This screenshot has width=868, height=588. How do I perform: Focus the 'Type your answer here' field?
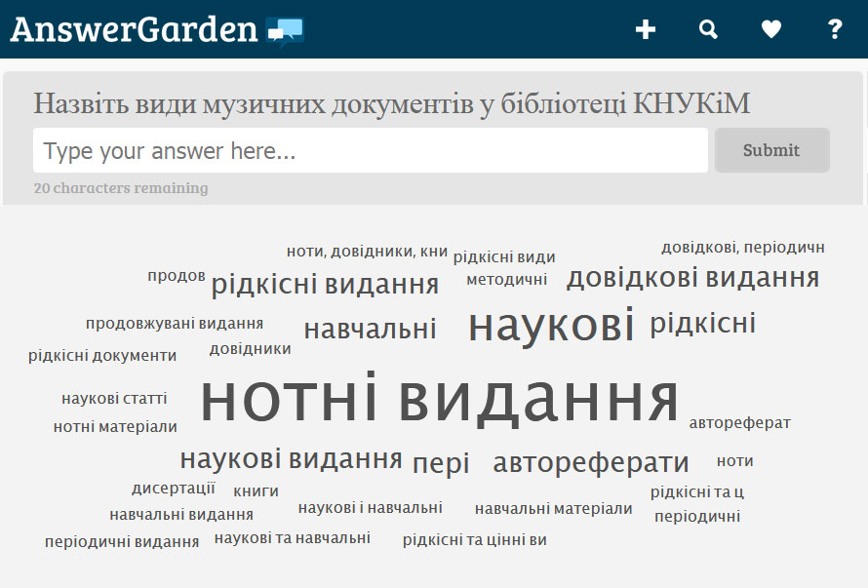(x=371, y=151)
